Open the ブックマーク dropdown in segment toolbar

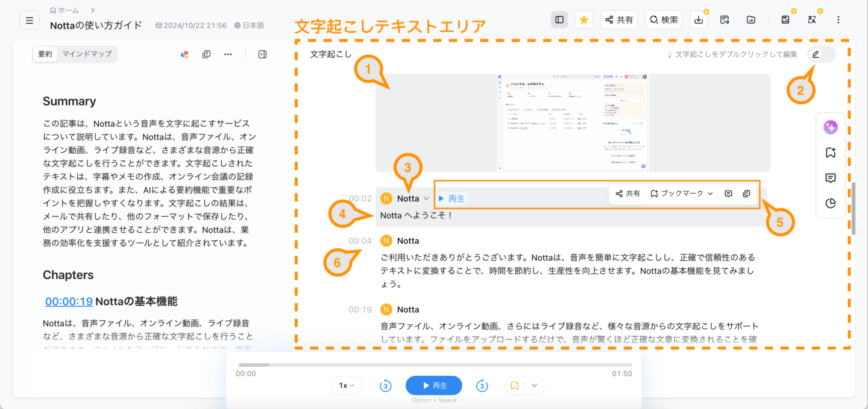pos(682,194)
